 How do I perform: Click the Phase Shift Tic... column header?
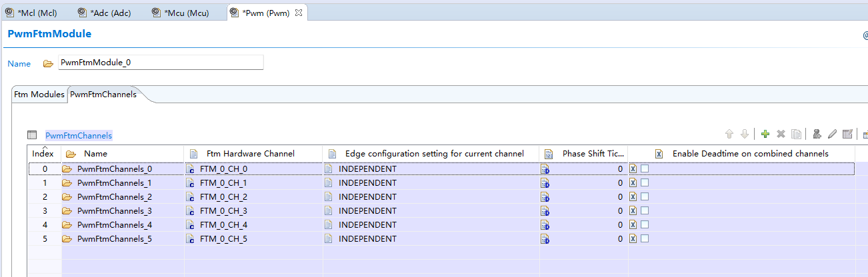[583, 154]
